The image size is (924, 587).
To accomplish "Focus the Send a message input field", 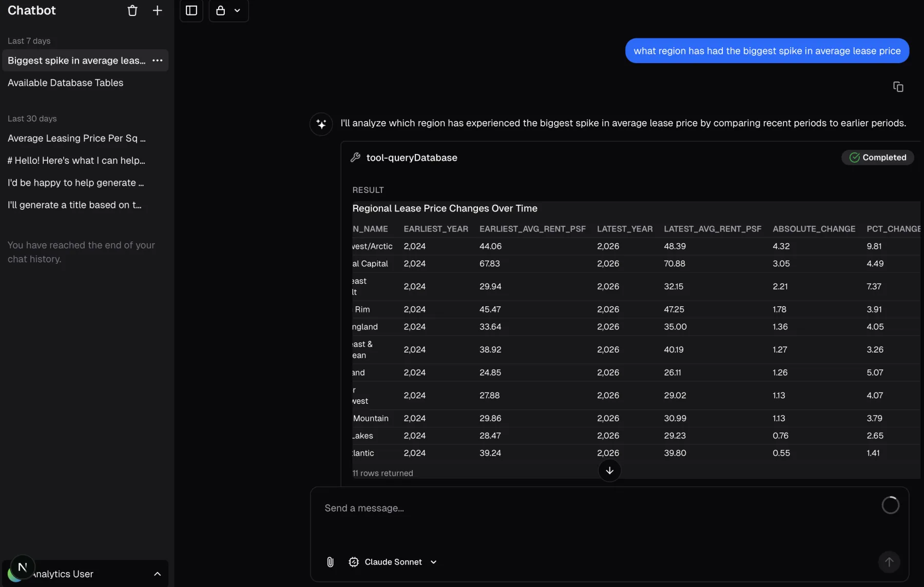I will [x=595, y=508].
